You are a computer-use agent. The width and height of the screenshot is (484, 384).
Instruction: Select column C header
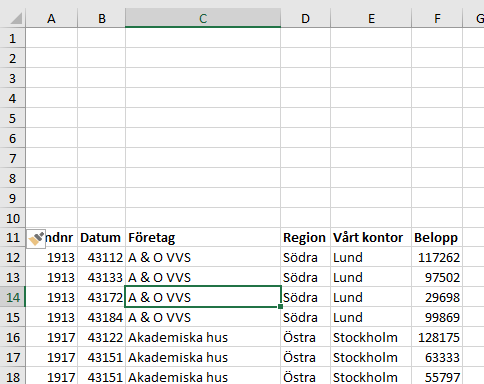[x=203, y=18]
